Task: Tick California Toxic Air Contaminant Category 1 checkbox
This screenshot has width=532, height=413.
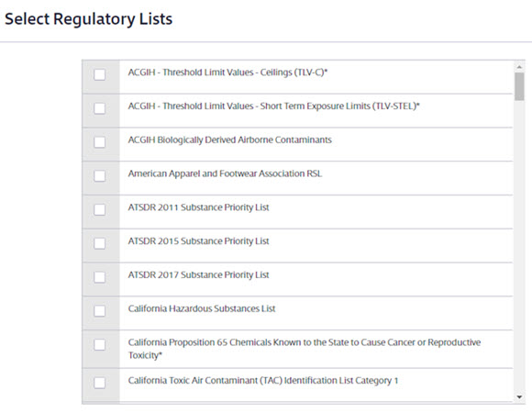Action: tap(99, 383)
